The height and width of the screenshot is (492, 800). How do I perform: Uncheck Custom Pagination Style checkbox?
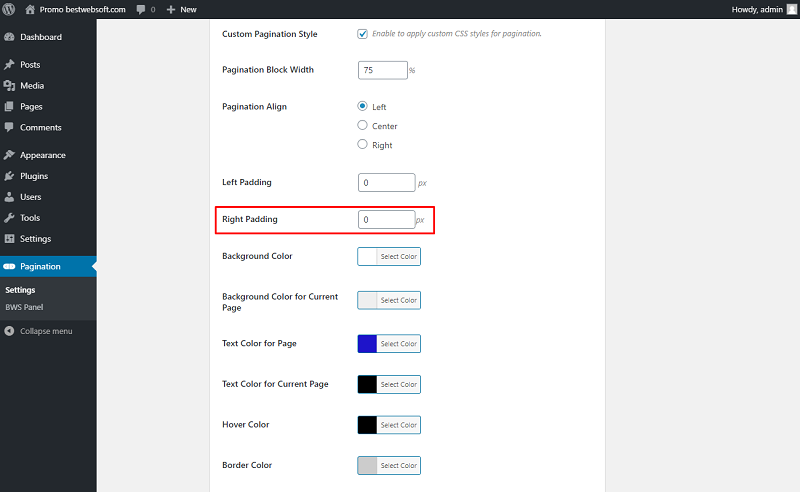pos(362,34)
